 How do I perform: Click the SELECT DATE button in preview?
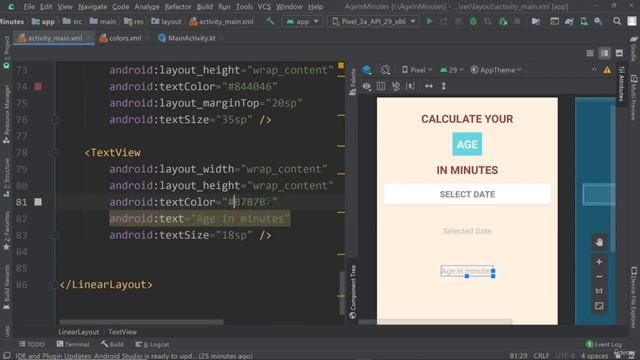pos(467,194)
